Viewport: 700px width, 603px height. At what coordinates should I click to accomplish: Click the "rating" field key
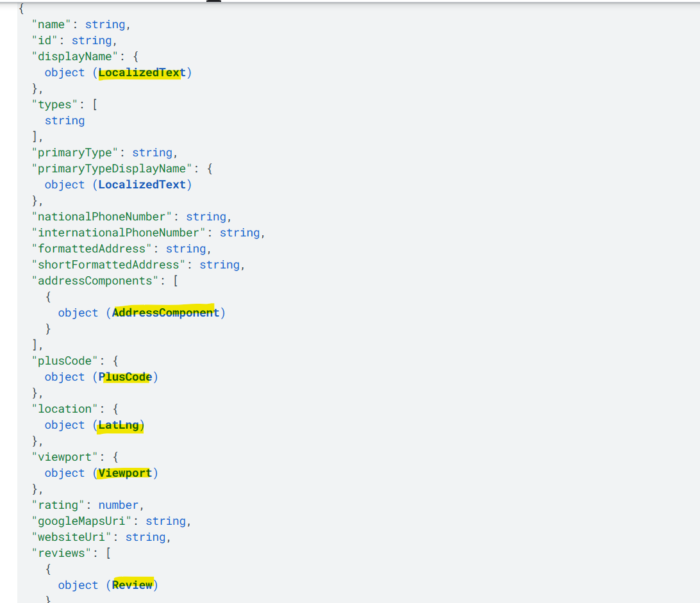point(58,505)
